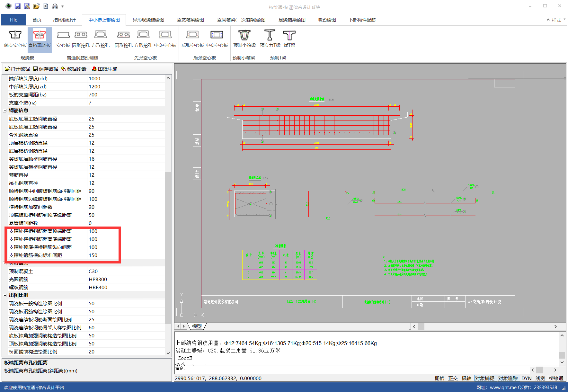Switch to the 墩台绘图 ribbon tab
The image size is (568, 392).
[x=327, y=20]
